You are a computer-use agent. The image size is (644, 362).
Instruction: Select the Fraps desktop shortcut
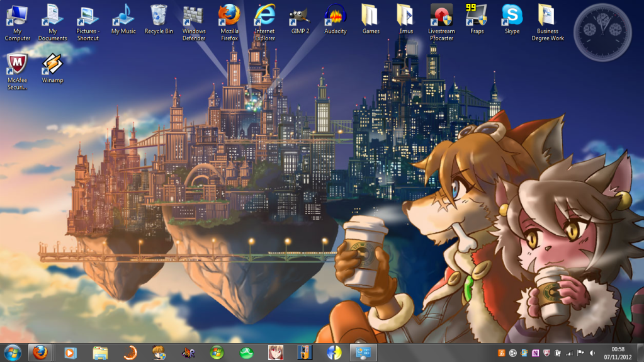click(477, 19)
